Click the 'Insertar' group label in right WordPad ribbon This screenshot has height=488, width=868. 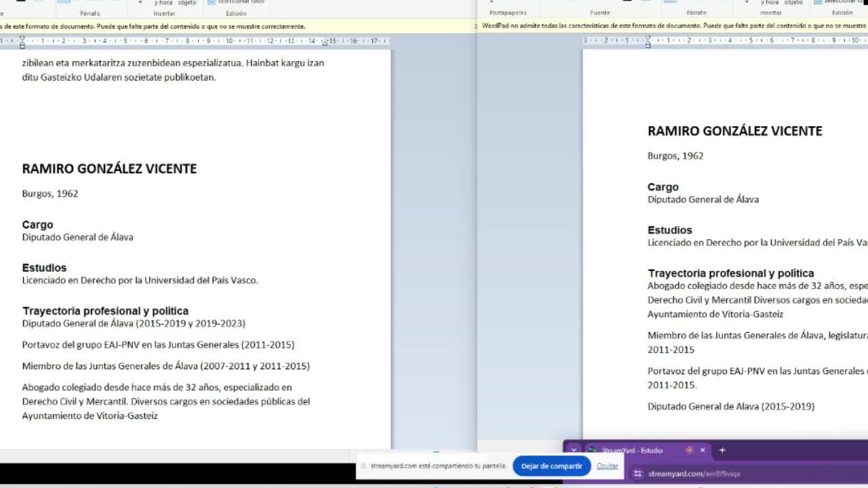(771, 13)
